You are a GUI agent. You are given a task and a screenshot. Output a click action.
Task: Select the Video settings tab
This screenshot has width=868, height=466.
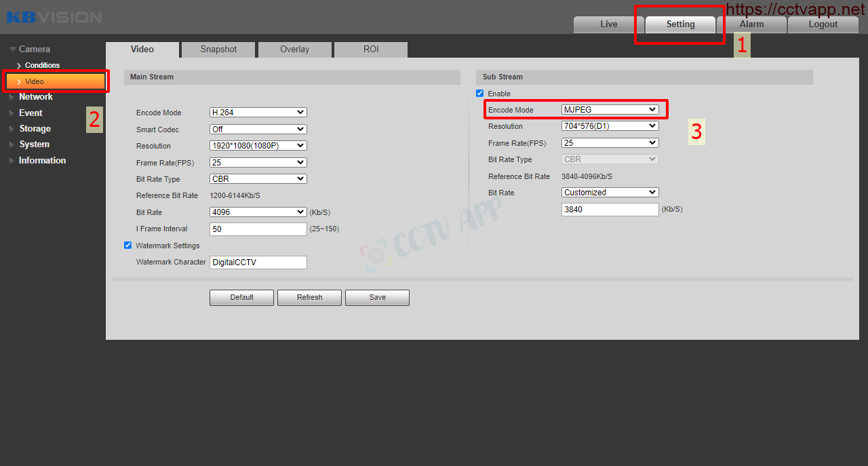(142, 50)
